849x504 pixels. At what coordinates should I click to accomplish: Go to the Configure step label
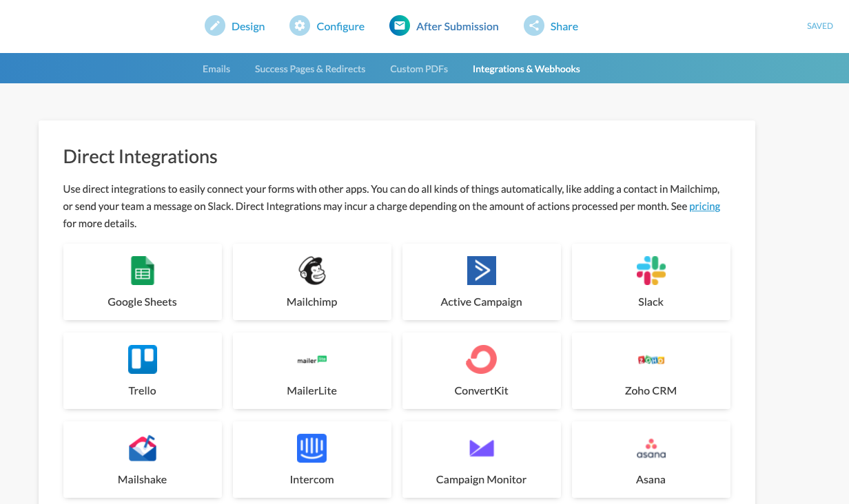pyautogui.click(x=340, y=26)
